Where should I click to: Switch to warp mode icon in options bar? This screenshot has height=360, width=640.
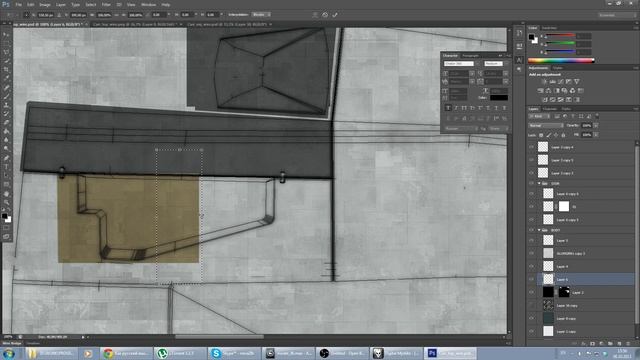tap(315, 15)
